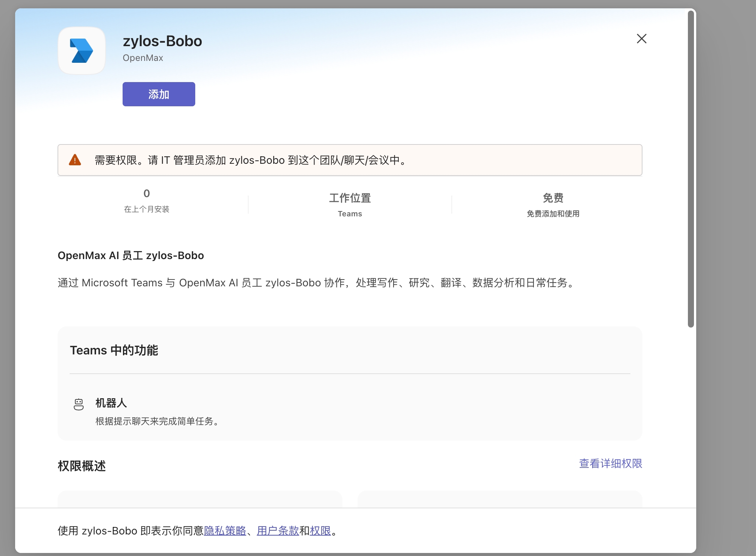Click the 机器人 feature title
This screenshot has height=556, width=756.
coord(111,403)
